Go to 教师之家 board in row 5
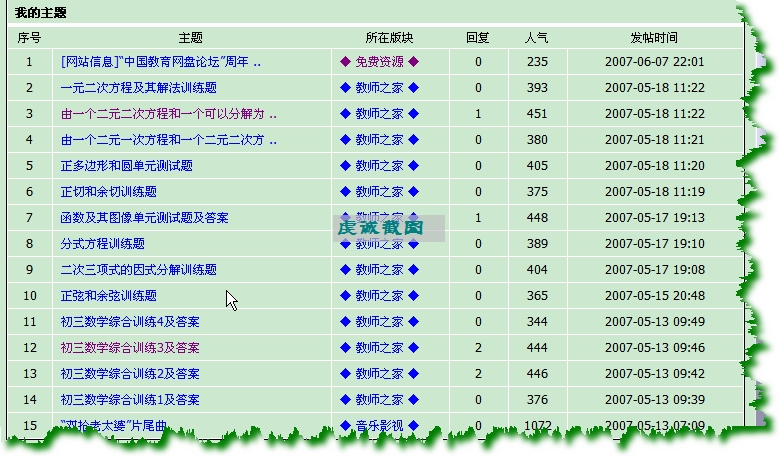 coord(380,166)
